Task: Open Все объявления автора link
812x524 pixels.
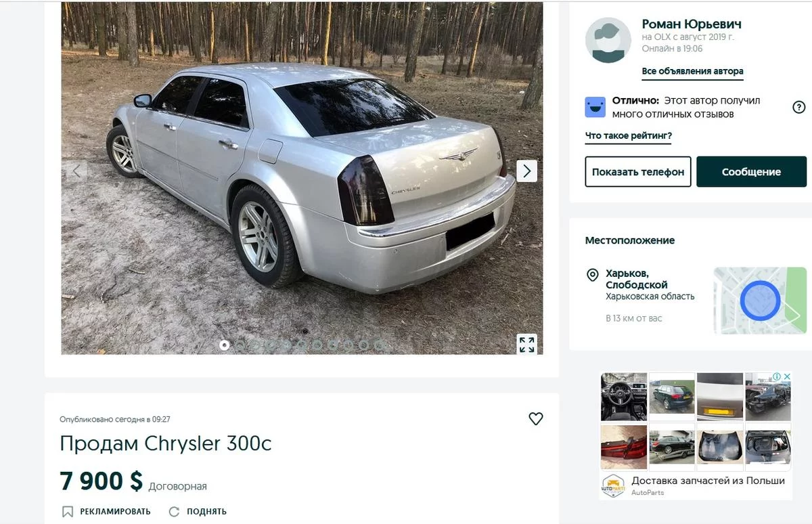Action: point(692,71)
